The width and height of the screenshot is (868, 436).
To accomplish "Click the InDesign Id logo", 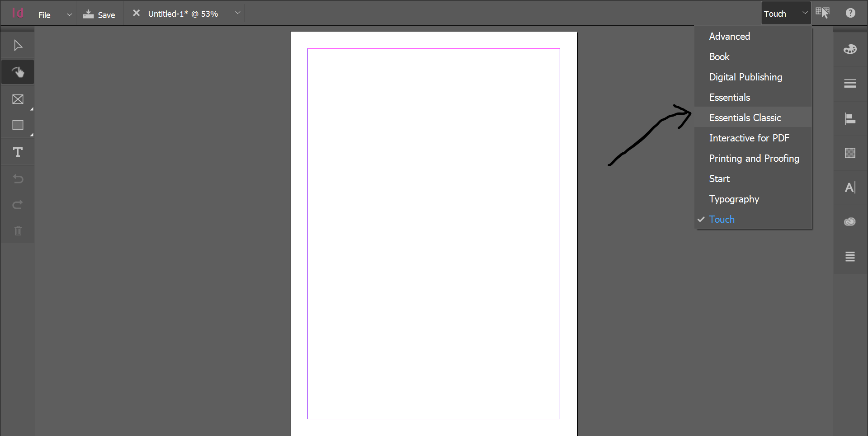I will [x=18, y=13].
